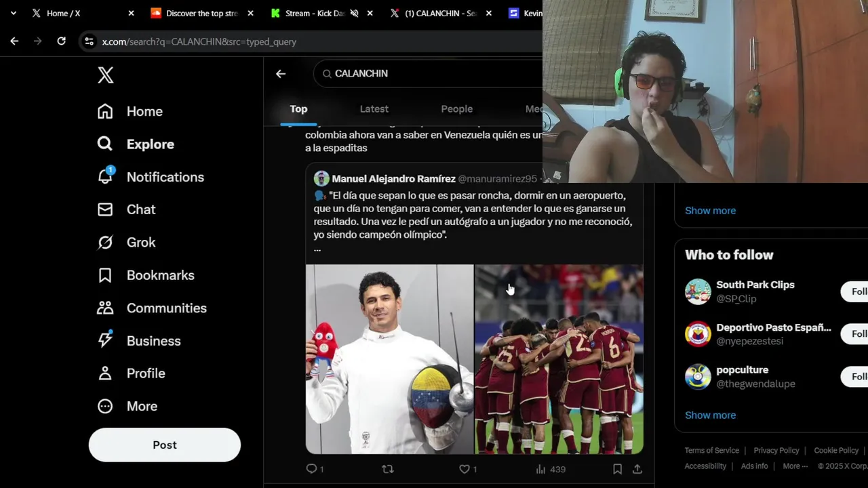Viewport: 868px width, 488px height.
Task: Select the Top tab
Action: coord(298,108)
